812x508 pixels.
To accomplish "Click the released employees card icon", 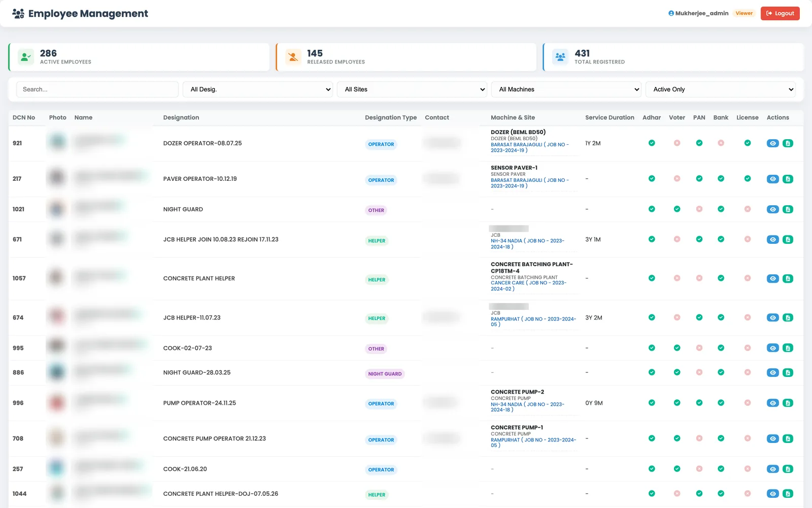I will tap(293, 57).
